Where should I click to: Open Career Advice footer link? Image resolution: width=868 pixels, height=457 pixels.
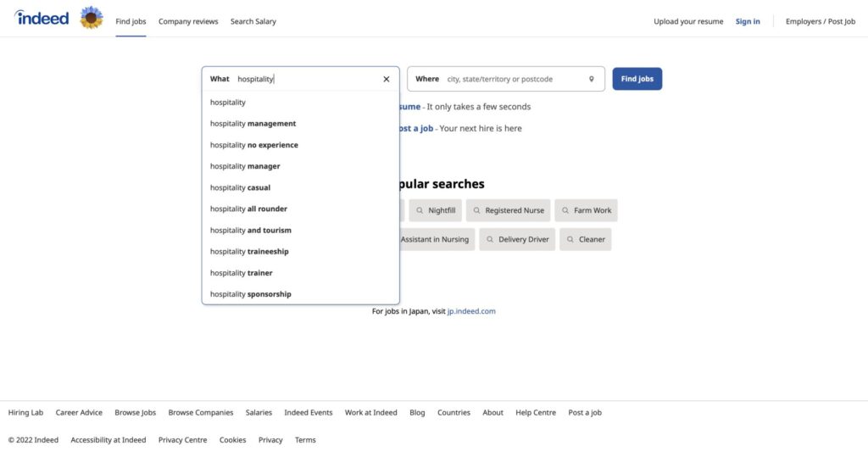pos(79,413)
